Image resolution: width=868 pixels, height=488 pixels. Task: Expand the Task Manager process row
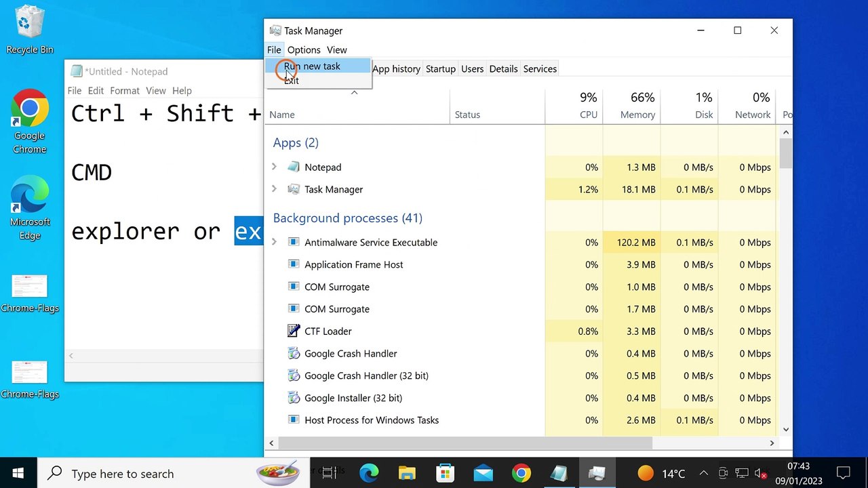274,189
